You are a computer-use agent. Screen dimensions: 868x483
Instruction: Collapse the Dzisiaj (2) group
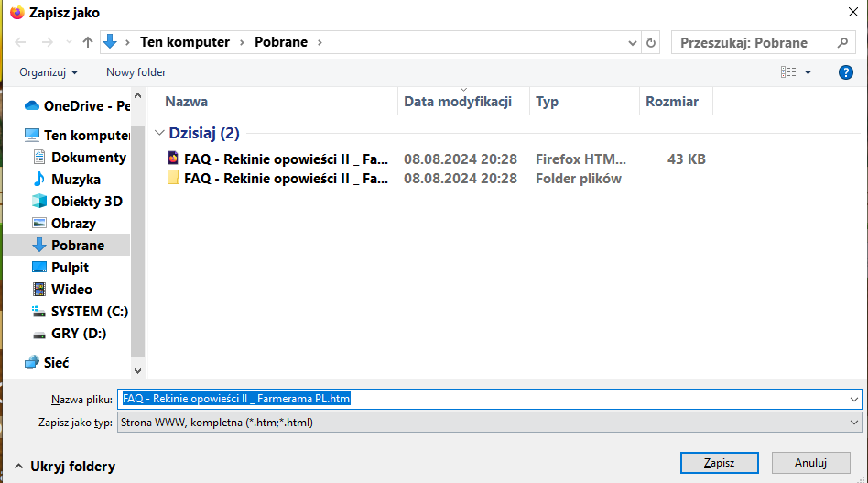pos(159,133)
